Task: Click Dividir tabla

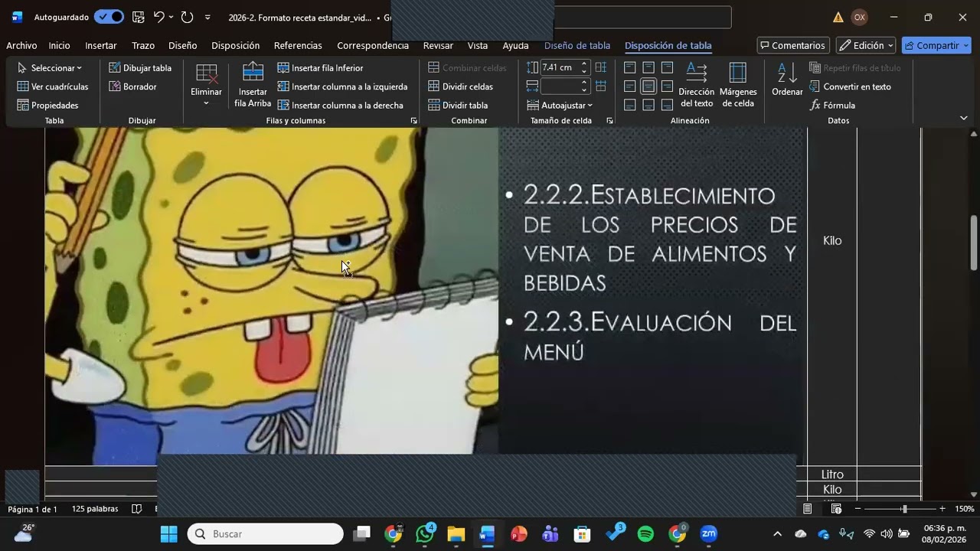Action: point(458,105)
